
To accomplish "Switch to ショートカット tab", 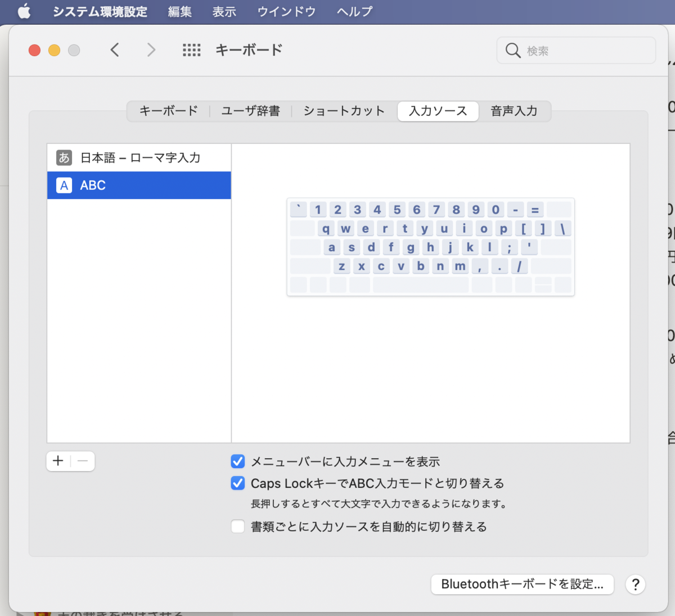I will point(344,111).
